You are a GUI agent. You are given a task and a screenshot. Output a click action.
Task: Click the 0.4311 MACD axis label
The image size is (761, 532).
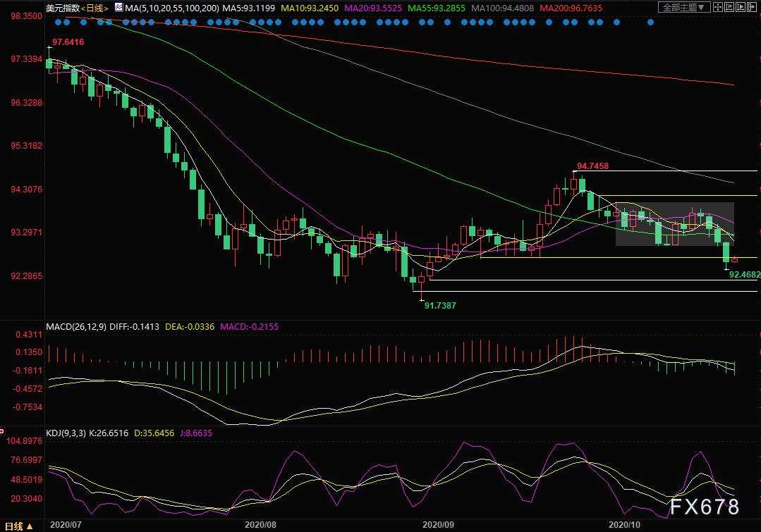click(29, 335)
